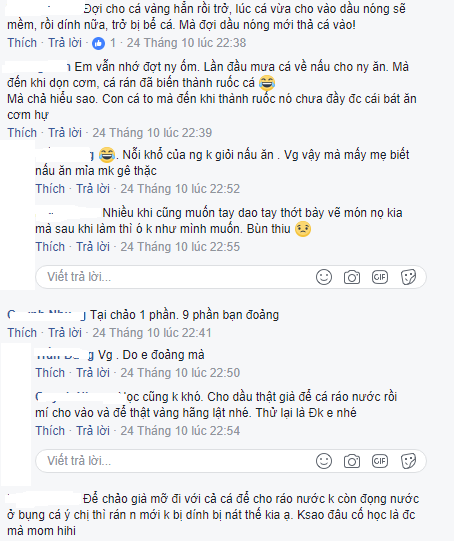Like the comment posted at 22:38
The height and width of the screenshot is (541, 454).
[x=22, y=43]
